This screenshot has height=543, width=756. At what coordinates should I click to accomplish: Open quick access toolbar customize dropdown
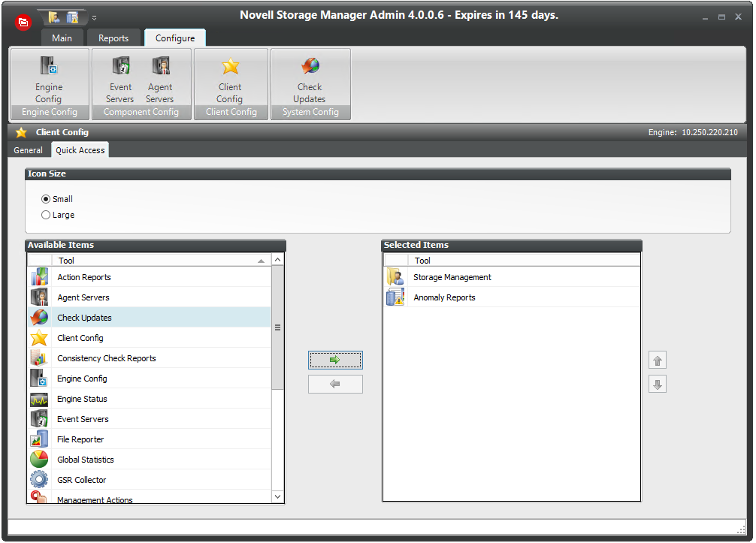click(95, 18)
